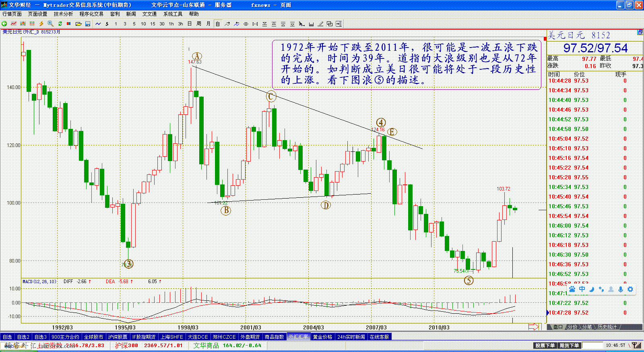This screenshot has height=352, width=644.
Task: Click the Baidu paw input method icon
Action: click(x=572, y=289)
